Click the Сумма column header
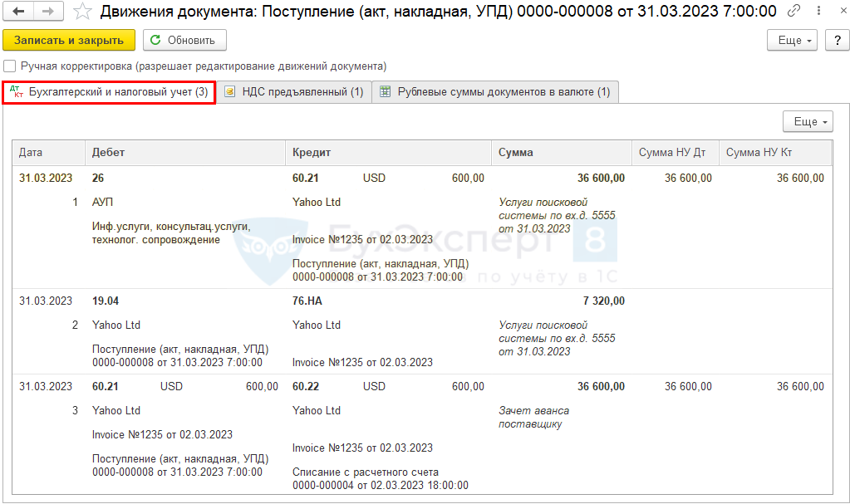 (x=562, y=153)
